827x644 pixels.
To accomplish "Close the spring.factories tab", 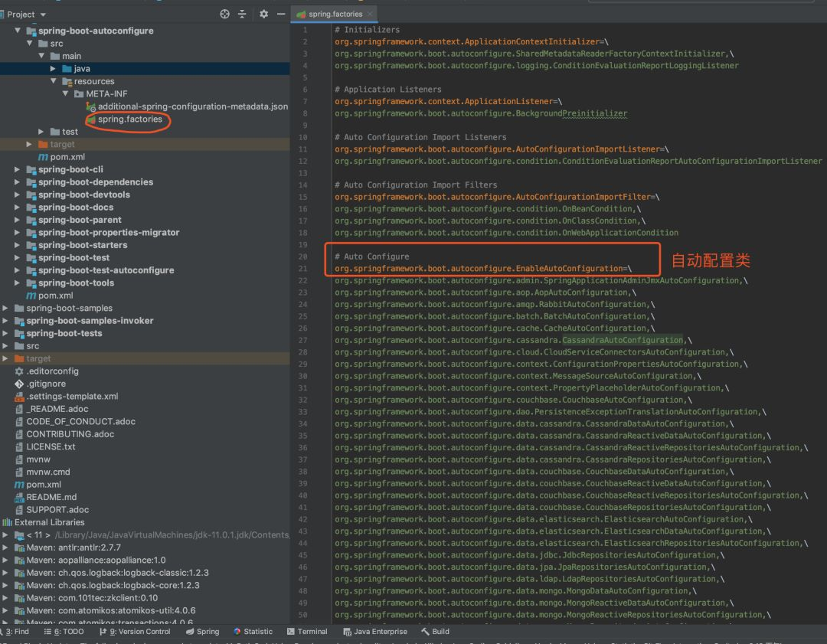I will (371, 15).
